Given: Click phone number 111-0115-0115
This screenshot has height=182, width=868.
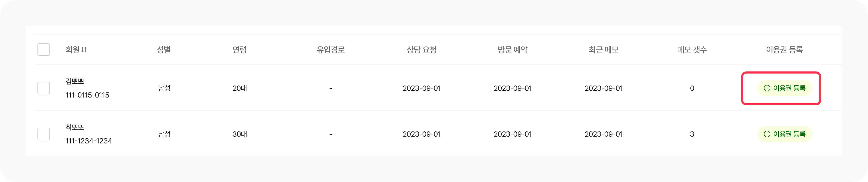Looking at the screenshot, I should pos(87,95).
